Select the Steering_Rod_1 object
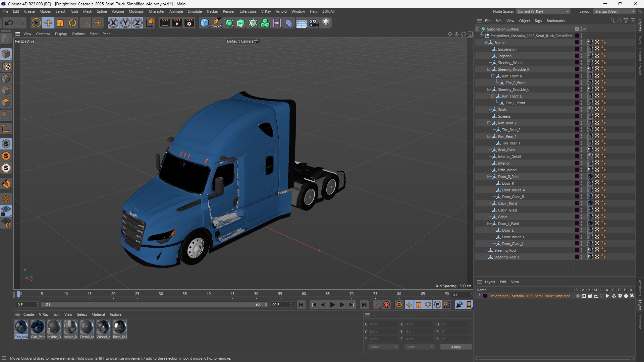The image size is (644, 362). [x=506, y=257]
